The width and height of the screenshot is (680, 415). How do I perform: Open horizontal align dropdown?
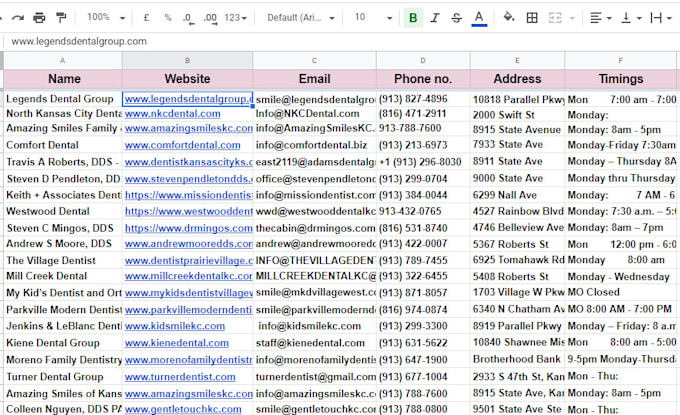pyautogui.click(x=601, y=18)
